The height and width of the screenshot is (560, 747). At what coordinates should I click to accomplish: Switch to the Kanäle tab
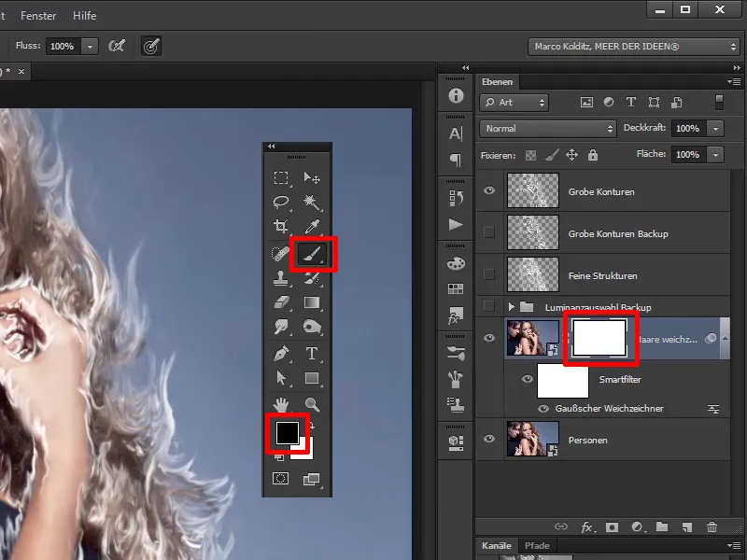click(x=497, y=546)
